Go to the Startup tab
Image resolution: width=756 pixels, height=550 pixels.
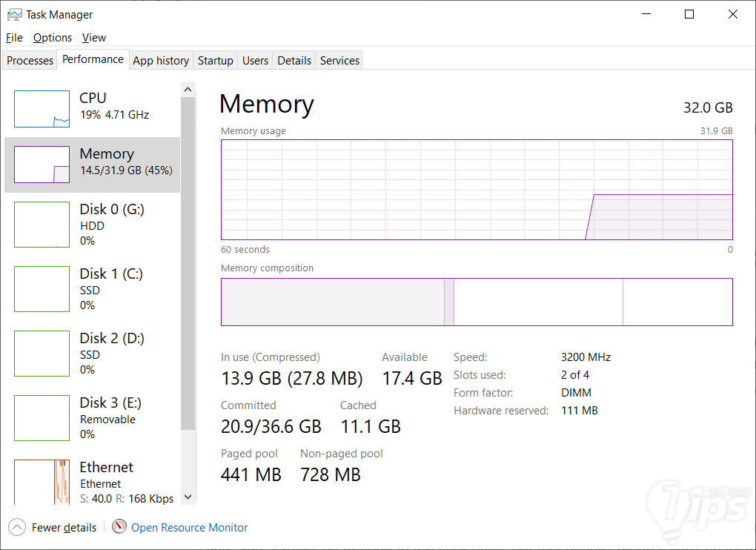[x=216, y=61]
